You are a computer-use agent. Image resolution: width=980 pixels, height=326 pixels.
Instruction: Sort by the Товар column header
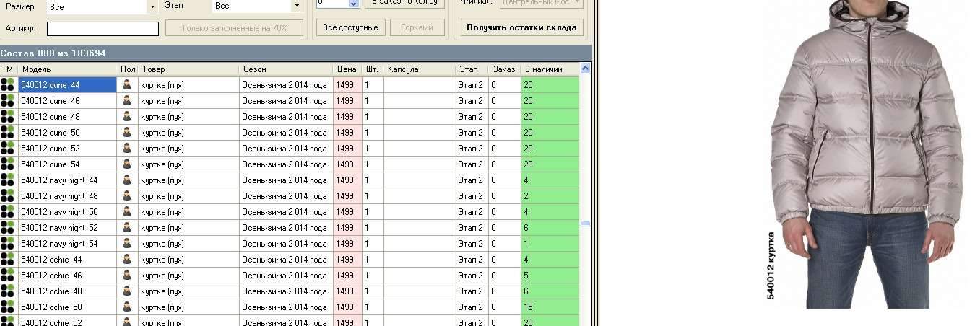[x=188, y=69]
